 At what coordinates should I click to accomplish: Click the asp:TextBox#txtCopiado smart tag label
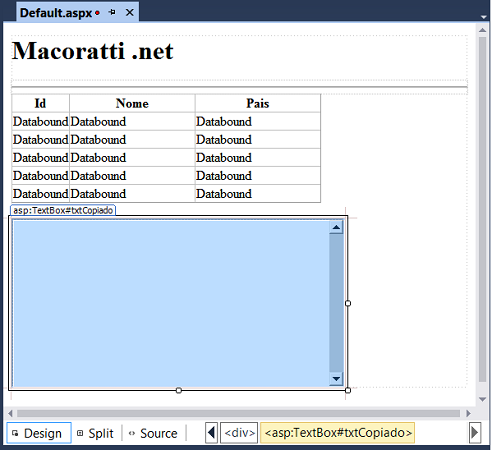63,210
